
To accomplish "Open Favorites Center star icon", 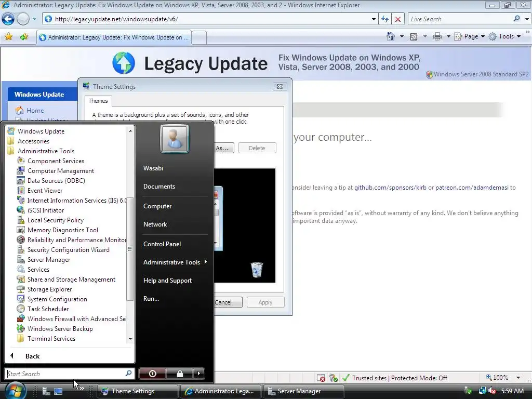I will (9, 37).
